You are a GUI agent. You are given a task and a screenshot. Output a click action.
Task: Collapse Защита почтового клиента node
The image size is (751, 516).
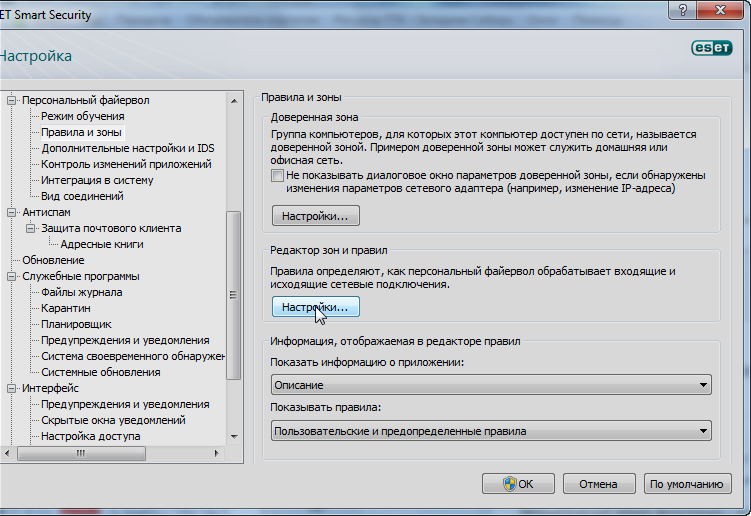point(30,229)
